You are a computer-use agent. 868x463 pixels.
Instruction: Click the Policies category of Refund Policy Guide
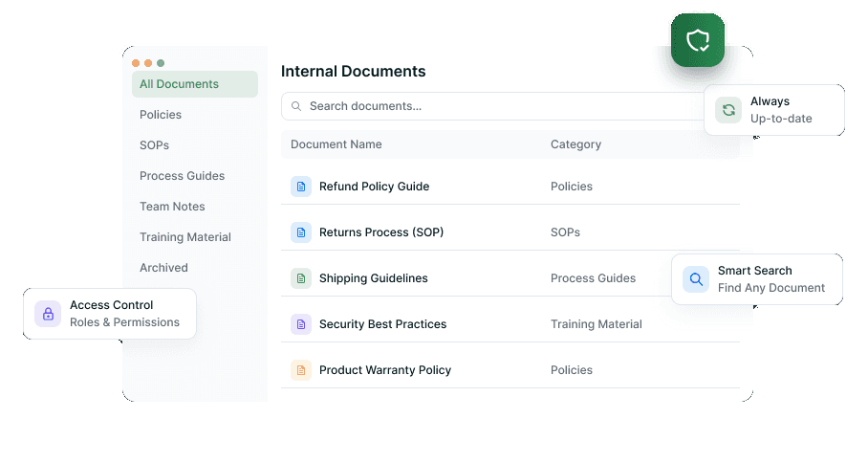point(572,187)
